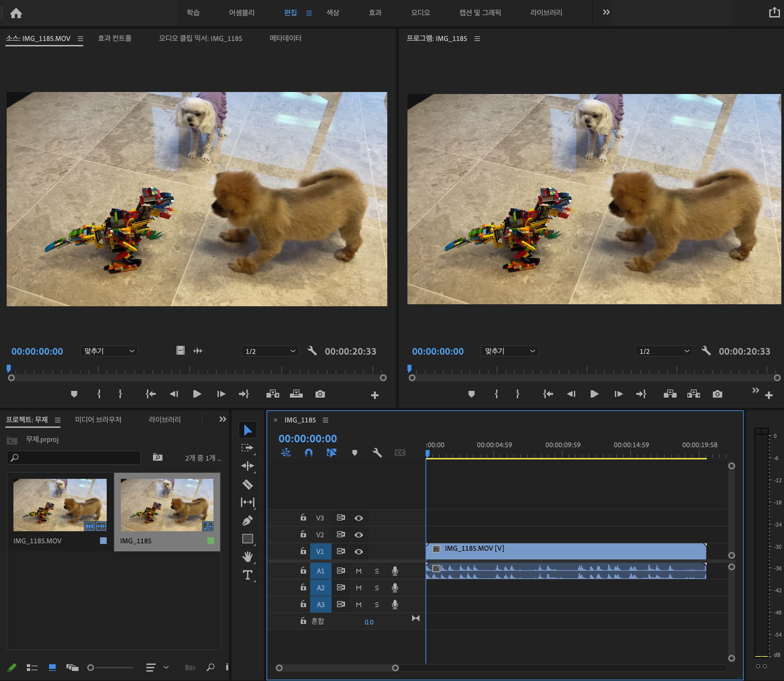Select the IMG_1185.MOV thumbnail in project
The height and width of the screenshot is (681, 784).
point(60,505)
